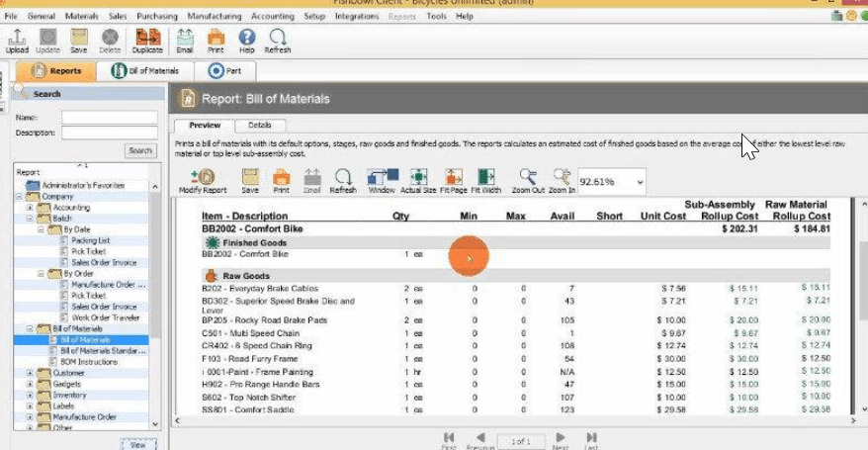Click the main toolbar Save icon
The width and height of the screenshot is (868, 450).
pyautogui.click(x=79, y=42)
